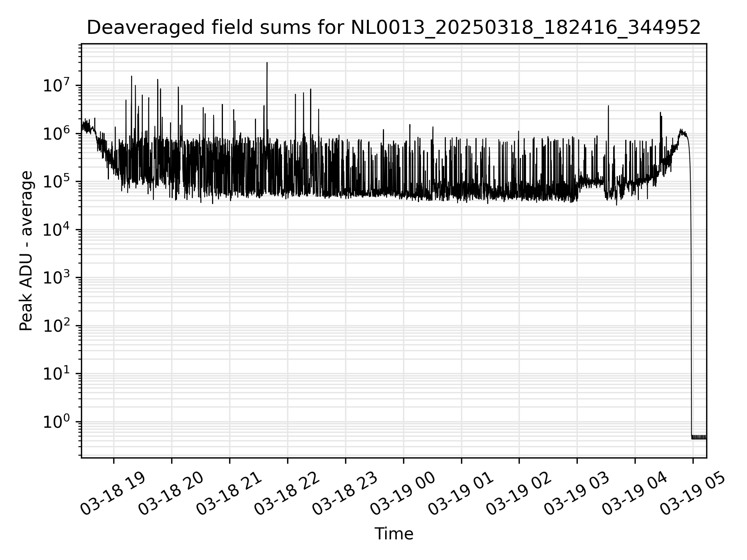Click the 03-19 00 time tick label
This screenshot has width=747, height=560.
403,493
